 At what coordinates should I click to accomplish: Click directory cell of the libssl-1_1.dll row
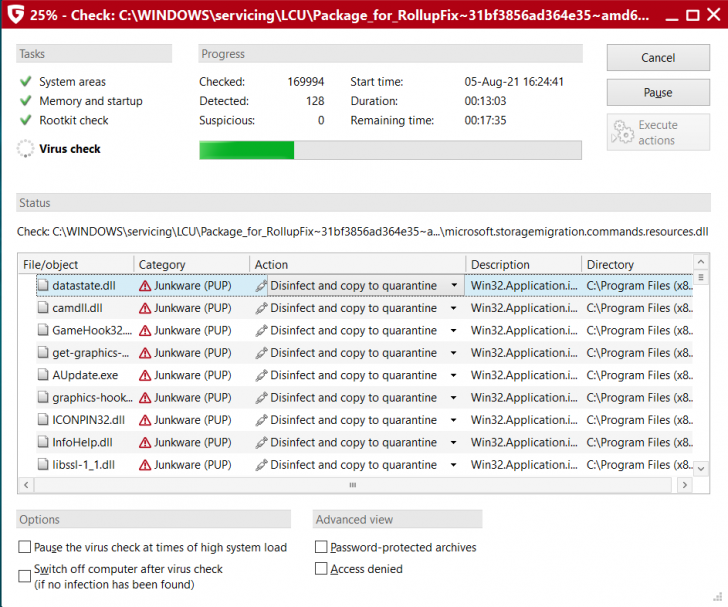[639, 464]
